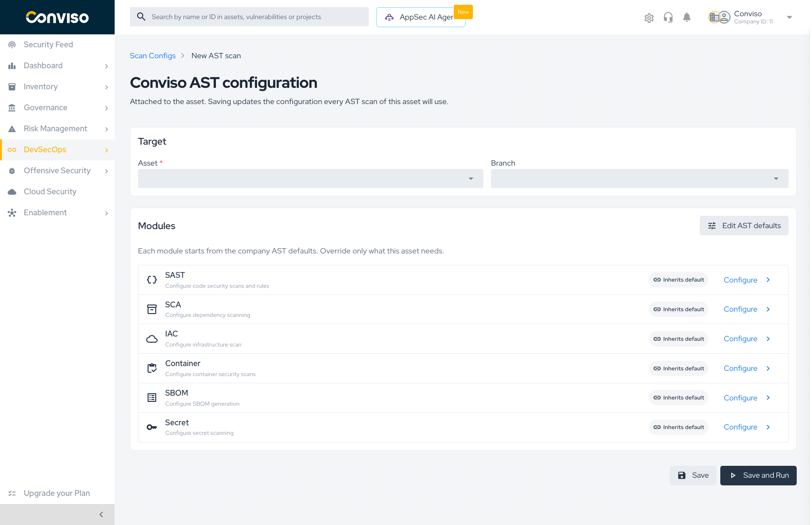Expand the Offensive Security submenu chevron
Viewport: 812px width, 525px height.
pos(107,171)
